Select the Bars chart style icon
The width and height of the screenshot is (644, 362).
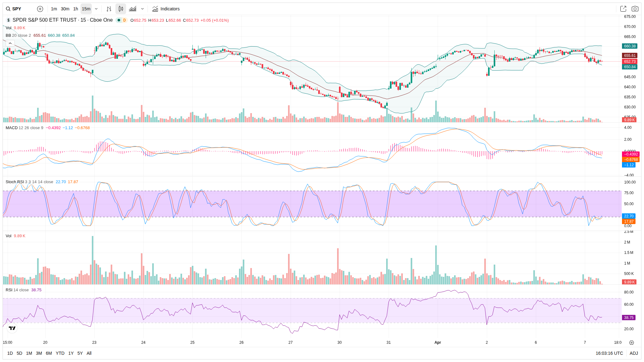pyautogui.click(x=109, y=9)
